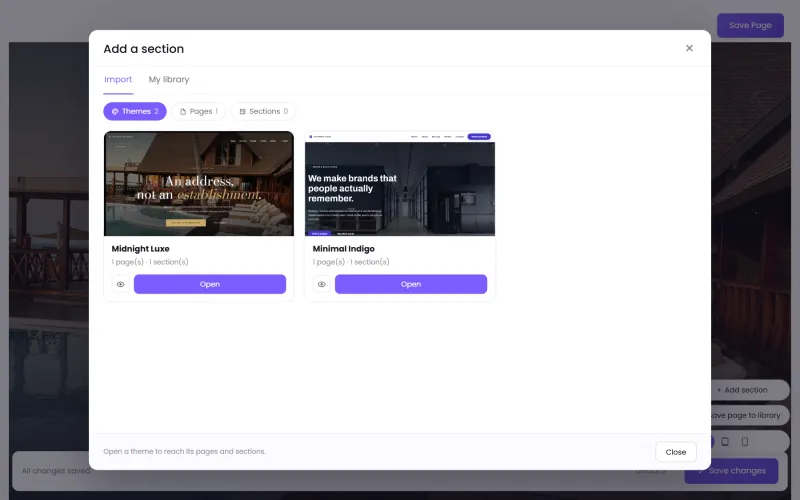Click the Save Page button behind dialog
Viewport: 800px width, 500px height.
tap(750, 25)
